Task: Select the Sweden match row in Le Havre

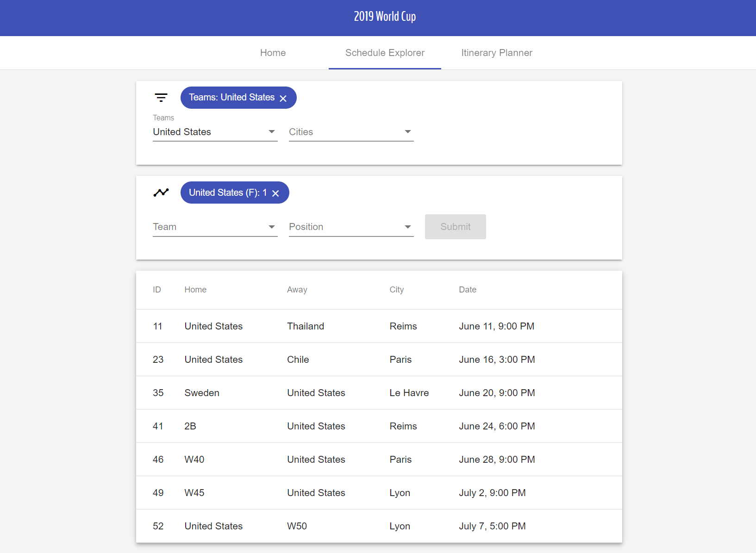Action: point(379,393)
